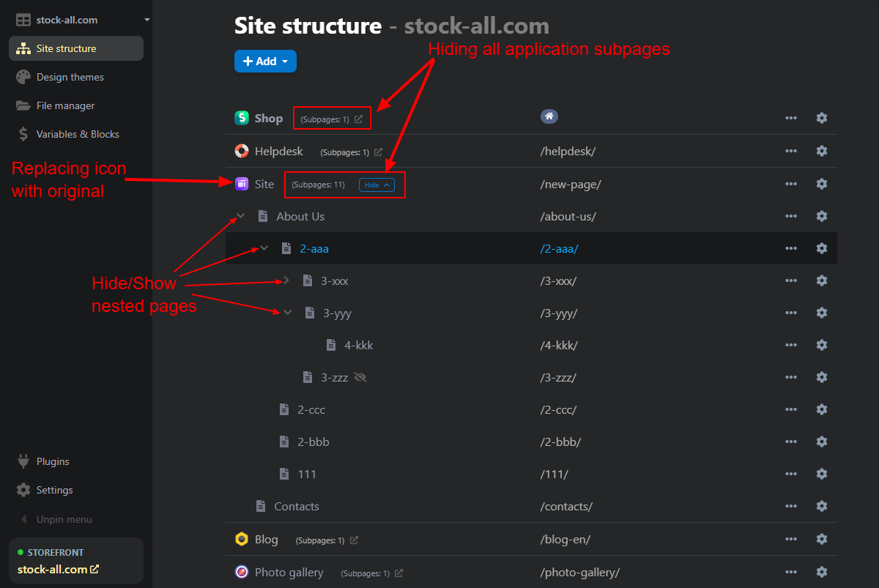
Task: Click the blue Add button
Action: pos(265,61)
